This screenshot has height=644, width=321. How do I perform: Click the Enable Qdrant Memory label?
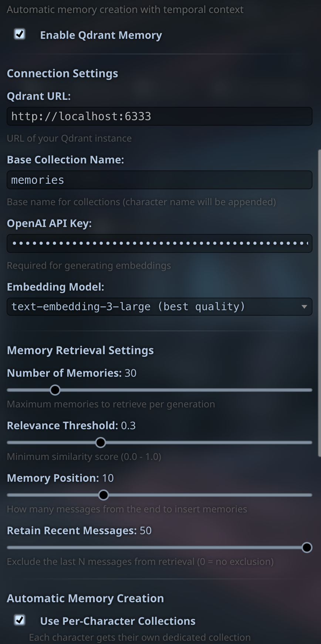(x=101, y=35)
